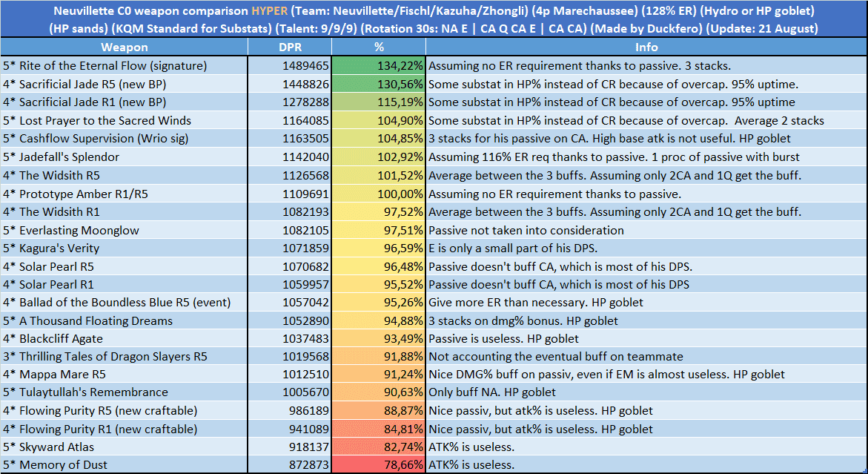Select the info cell 'Only buff NA. HP goblet'
The height and width of the screenshot is (474, 868).
pyautogui.click(x=646, y=392)
